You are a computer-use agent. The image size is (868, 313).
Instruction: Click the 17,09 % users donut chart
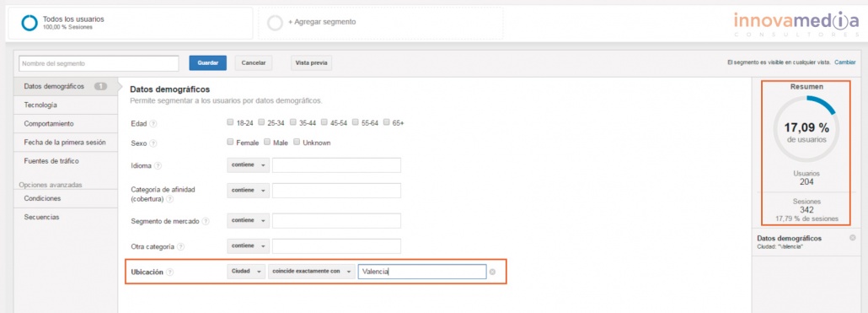click(x=806, y=128)
